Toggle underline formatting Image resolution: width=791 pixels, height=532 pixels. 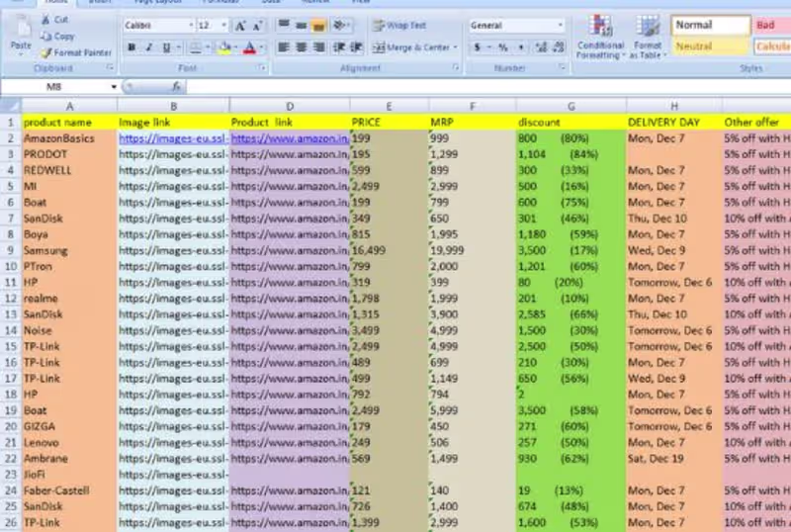[x=166, y=47]
